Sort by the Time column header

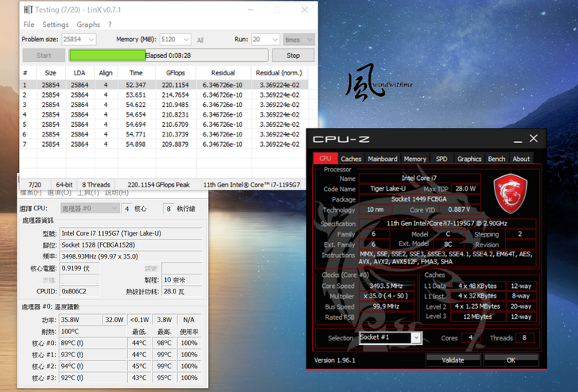(x=136, y=73)
